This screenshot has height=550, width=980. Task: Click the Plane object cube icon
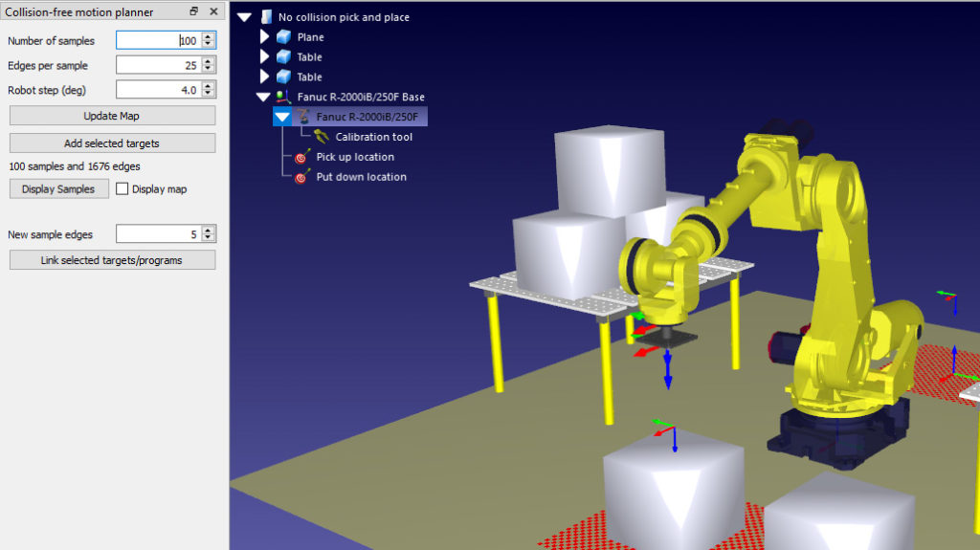283,37
